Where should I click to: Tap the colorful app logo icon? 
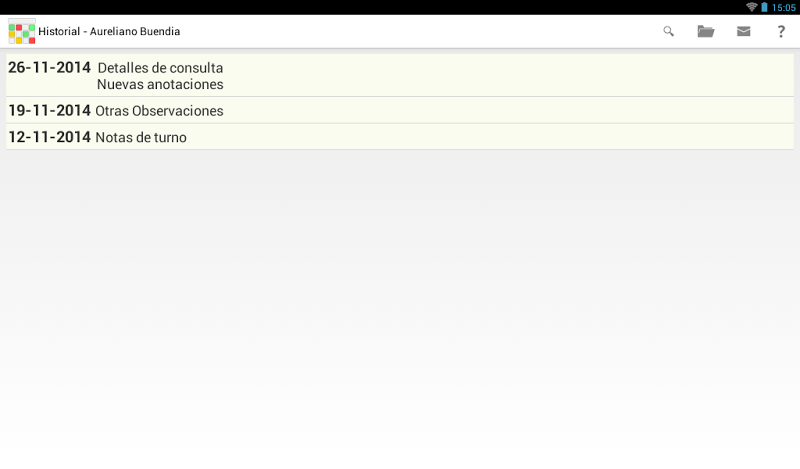pyautogui.click(x=22, y=32)
